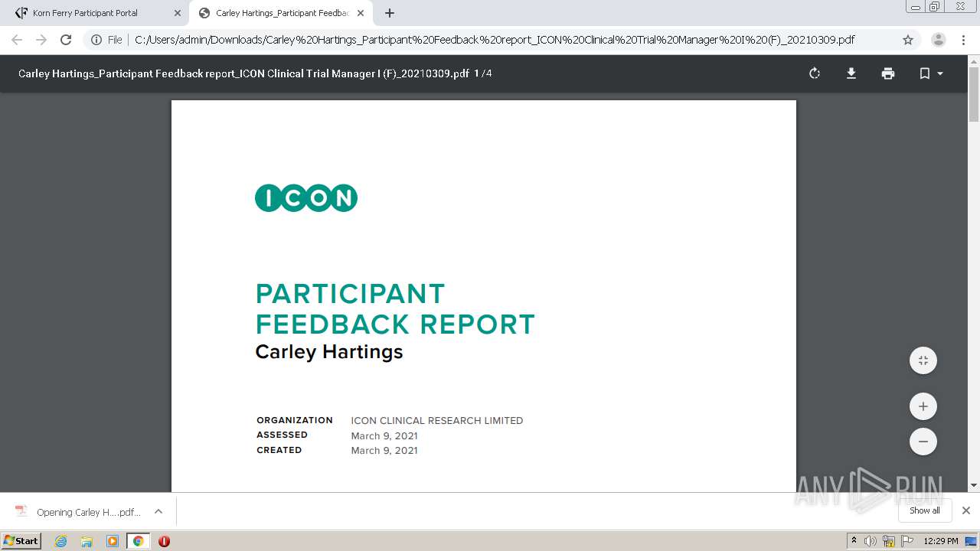The image size is (980, 551).
Task: Fit PDF to page button
Action: click(923, 360)
